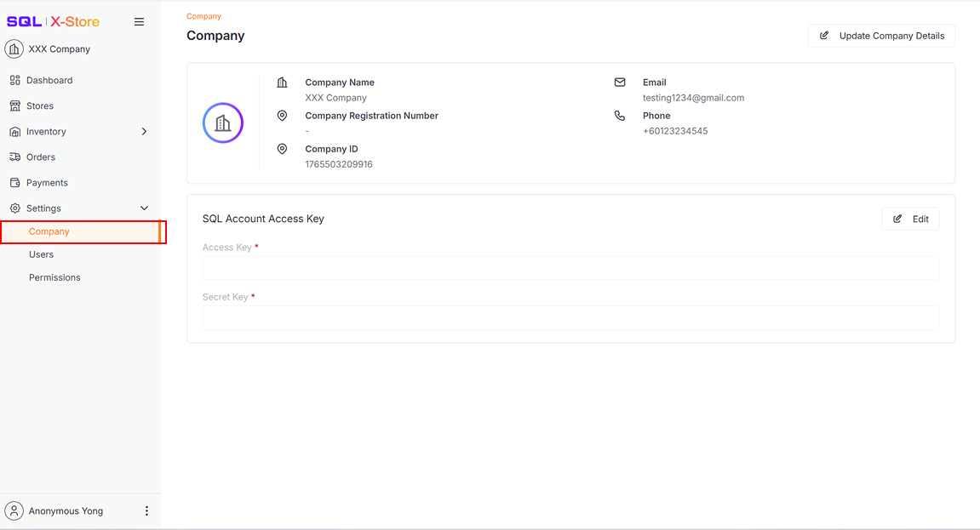The height and width of the screenshot is (530, 980).
Task: Click the Orders truck icon
Action: (14, 157)
